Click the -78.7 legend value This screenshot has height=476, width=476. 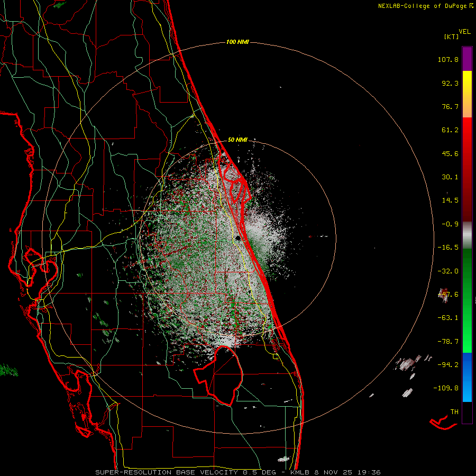(448, 342)
